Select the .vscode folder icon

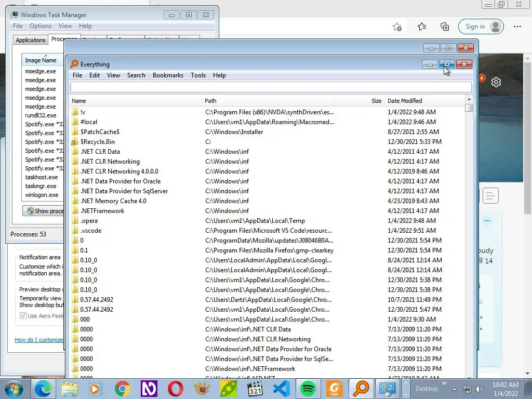(75, 231)
